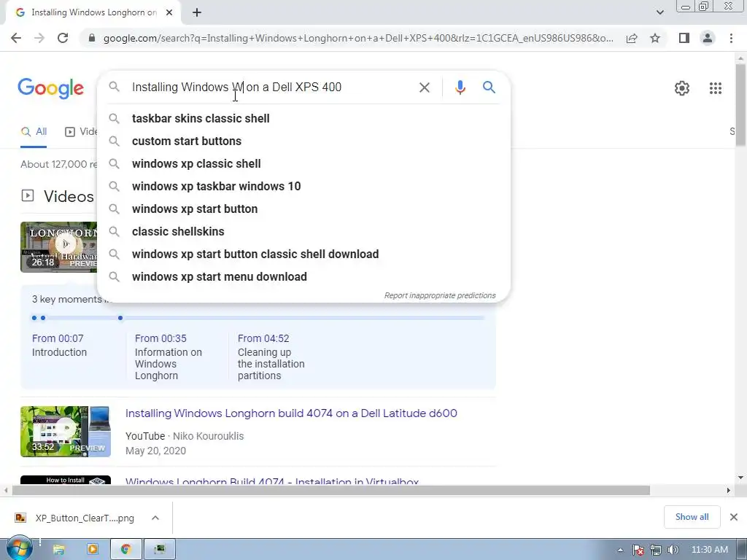The height and width of the screenshot is (560, 747).
Task: Open Action Center flag icon
Action: (638, 550)
